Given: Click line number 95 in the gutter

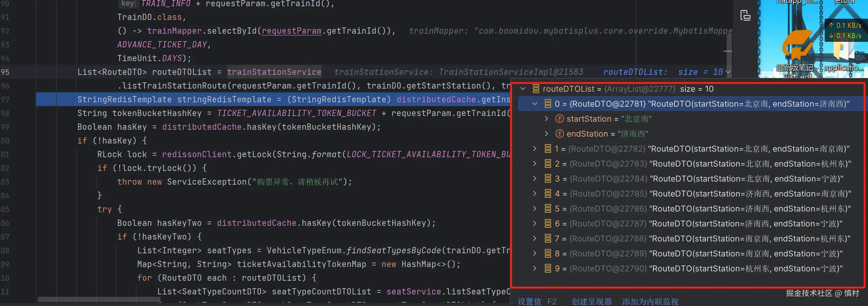Looking at the screenshot, I should (x=5, y=72).
